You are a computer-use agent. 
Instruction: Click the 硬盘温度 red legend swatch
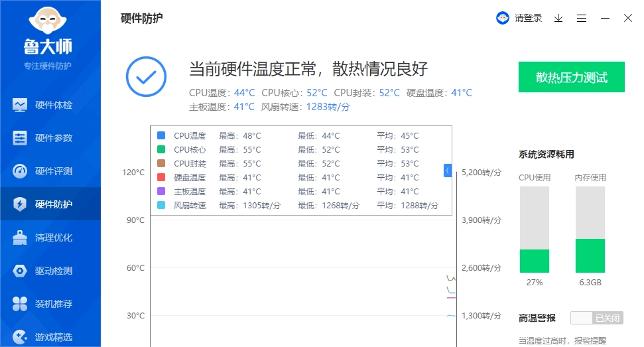tap(161, 177)
